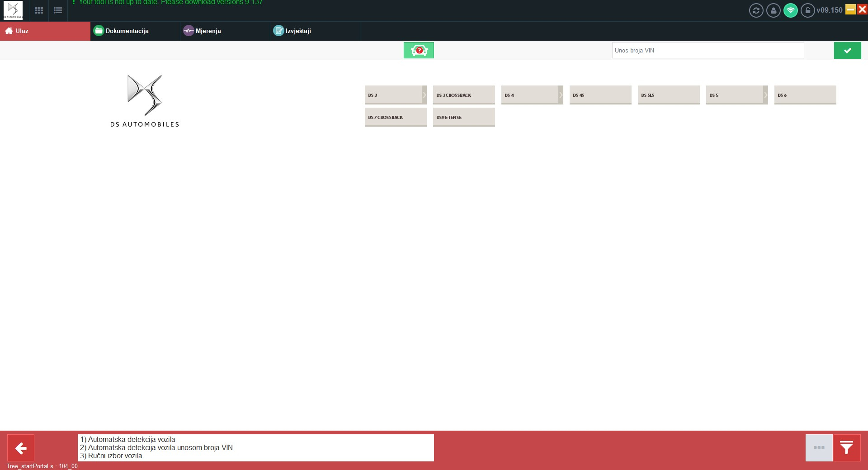Open the Izvještaji tab
This screenshot has width=868, height=470.
[315, 31]
